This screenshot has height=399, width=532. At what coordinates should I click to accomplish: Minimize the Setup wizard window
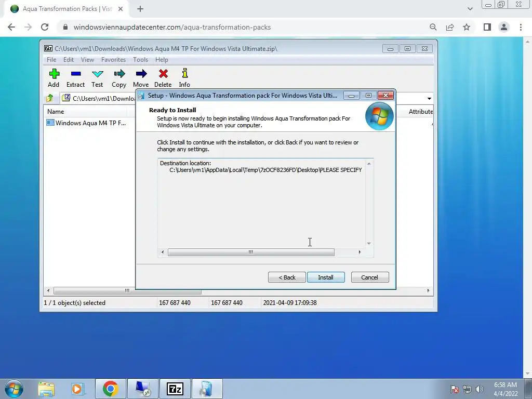pos(352,96)
